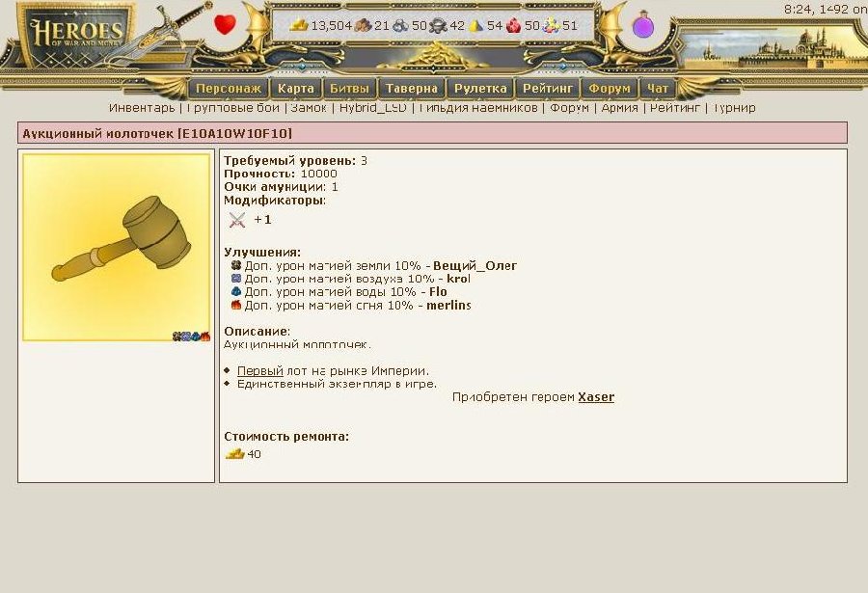Open hero Xaser's profile link

(596, 397)
